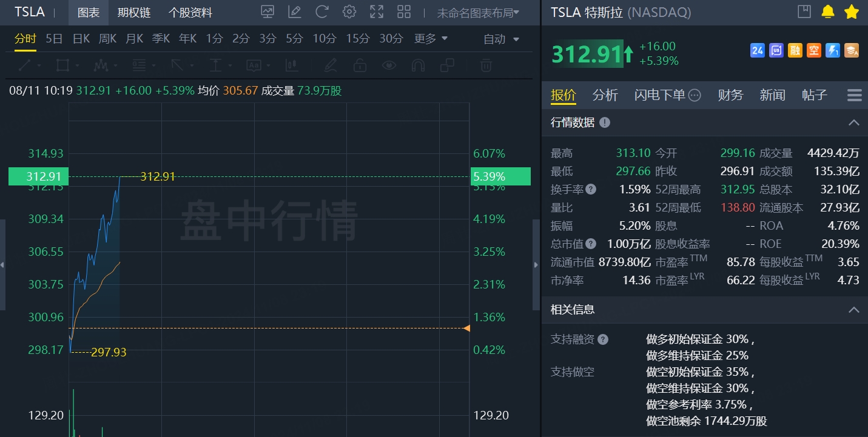Click the more options circle beside 闪电下单
The height and width of the screenshot is (437, 868).
695,95
